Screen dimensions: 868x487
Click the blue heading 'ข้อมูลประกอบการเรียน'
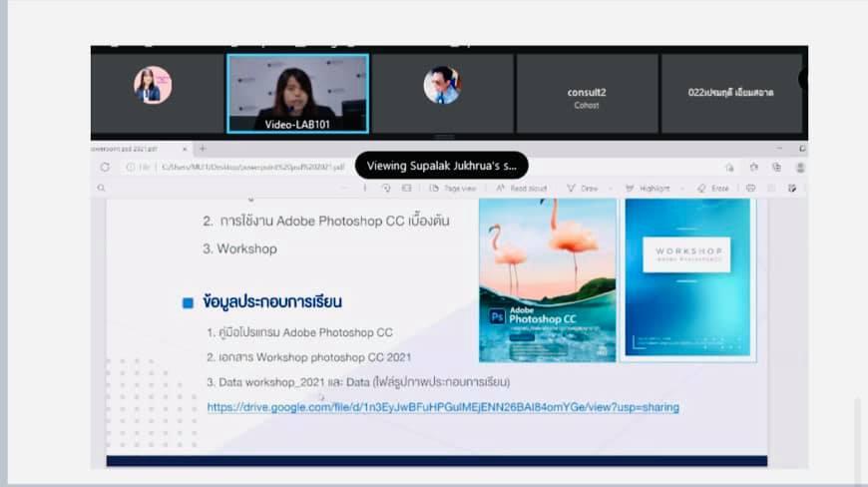272,302
